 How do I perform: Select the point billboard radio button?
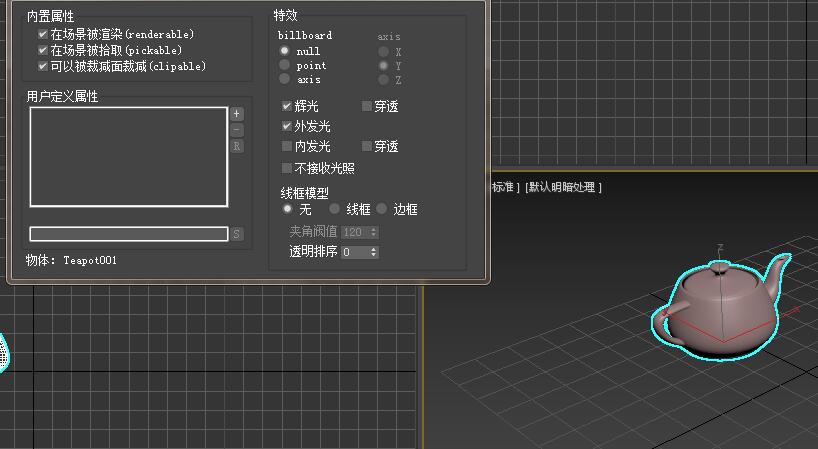click(x=285, y=65)
